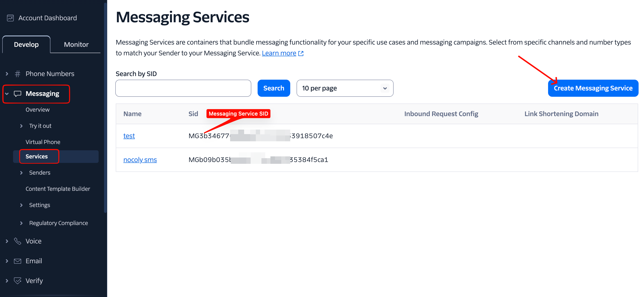Expand the Regulatory Compliance chevron
Image resolution: width=644 pixels, height=297 pixels.
(x=21, y=223)
